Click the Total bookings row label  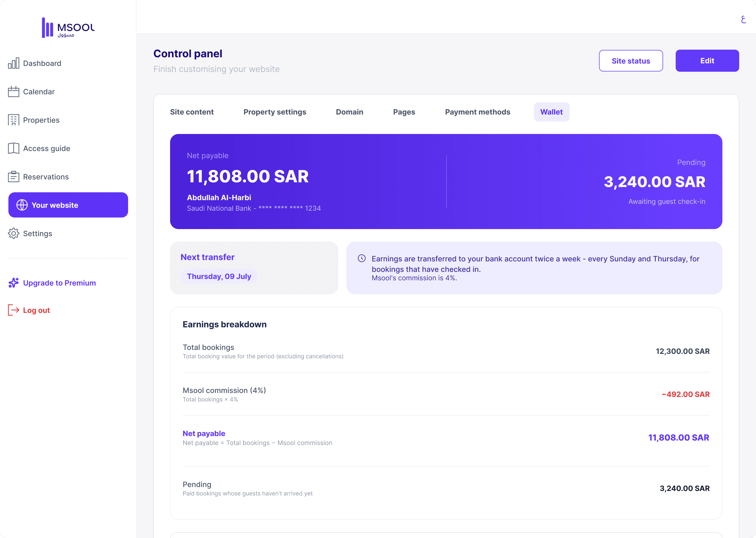pyautogui.click(x=208, y=347)
